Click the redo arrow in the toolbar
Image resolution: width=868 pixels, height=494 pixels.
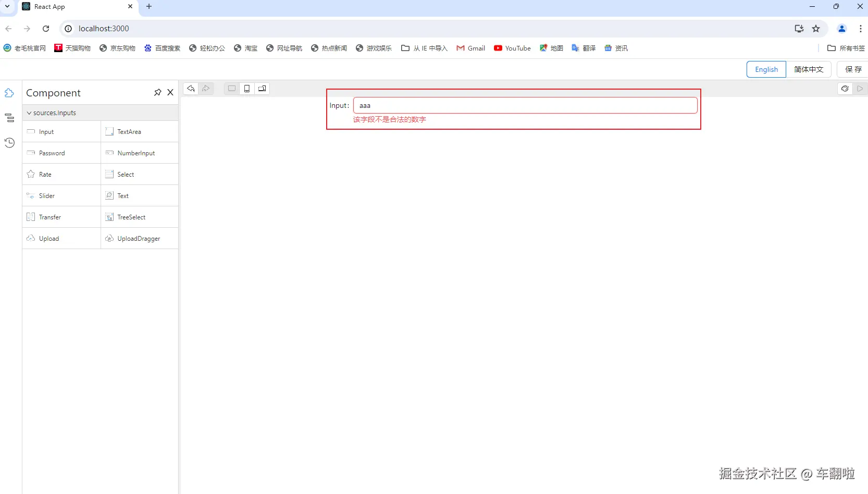click(x=206, y=89)
